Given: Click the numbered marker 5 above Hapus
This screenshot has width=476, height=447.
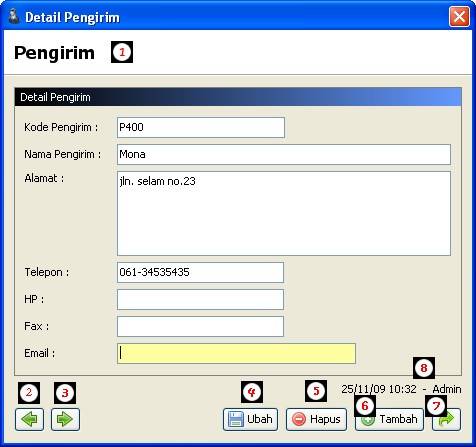Looking at the screenshot, I should click(x=316, y=391).
